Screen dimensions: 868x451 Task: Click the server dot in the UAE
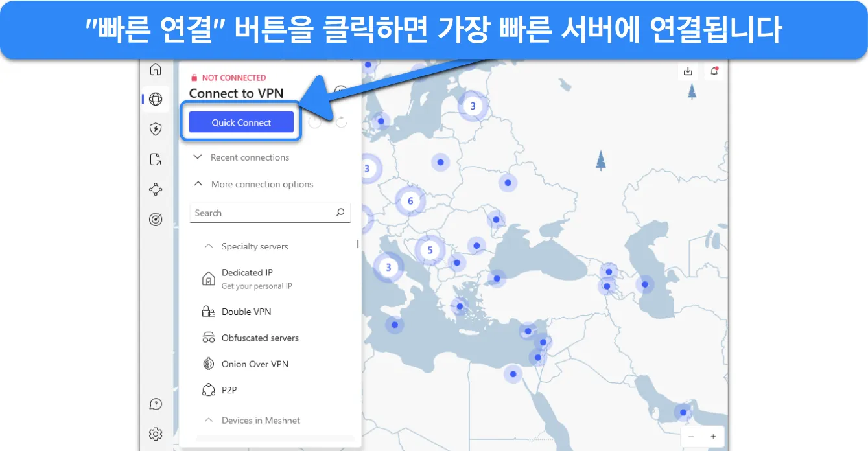(x=683, y=411)
